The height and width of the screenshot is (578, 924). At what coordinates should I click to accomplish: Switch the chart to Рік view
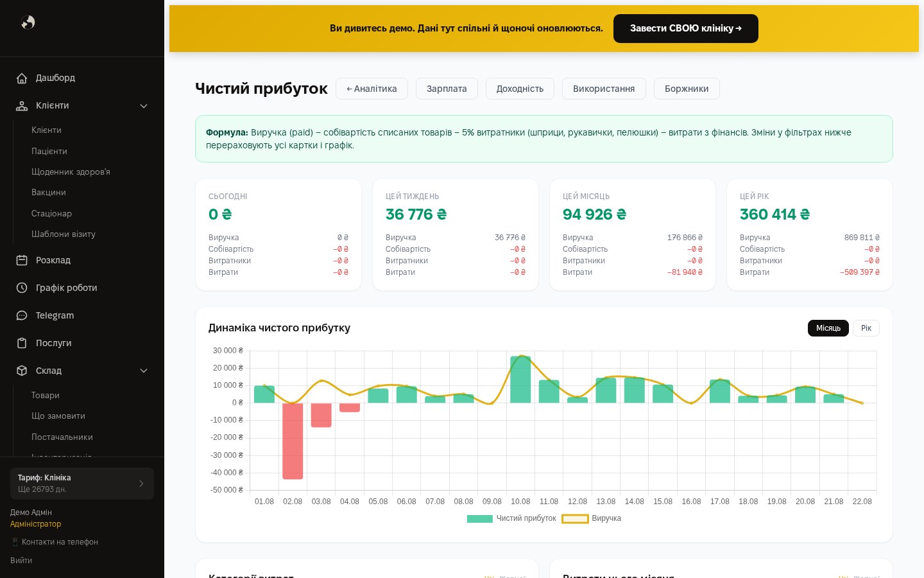pyautogui.click(x=866, y=328)
